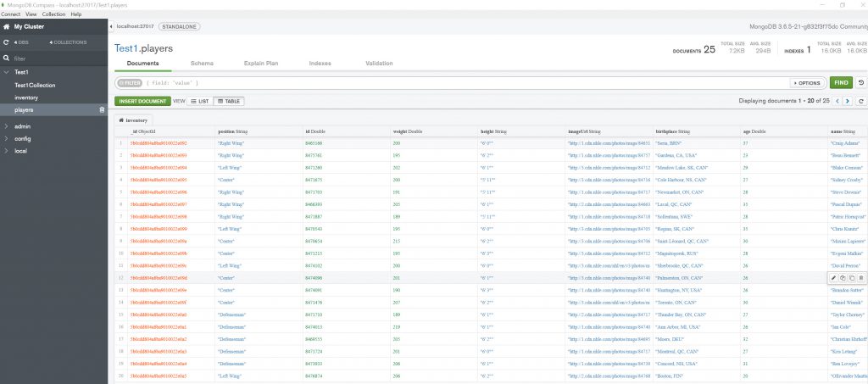
Task: Open the Collection menu in the menu bar
Action: (53, 14)
